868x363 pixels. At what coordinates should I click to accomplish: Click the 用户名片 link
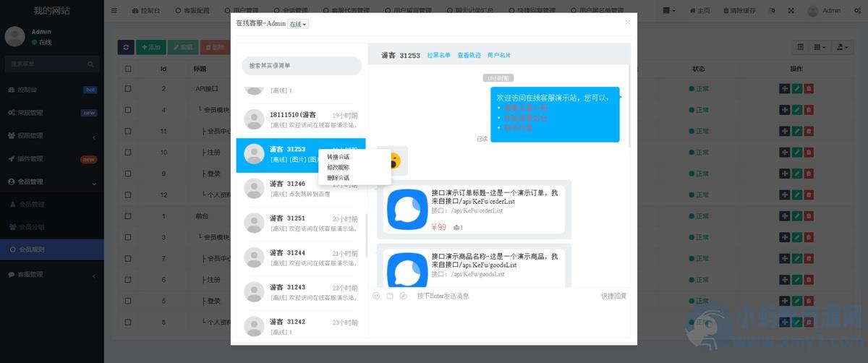point(499,55)
